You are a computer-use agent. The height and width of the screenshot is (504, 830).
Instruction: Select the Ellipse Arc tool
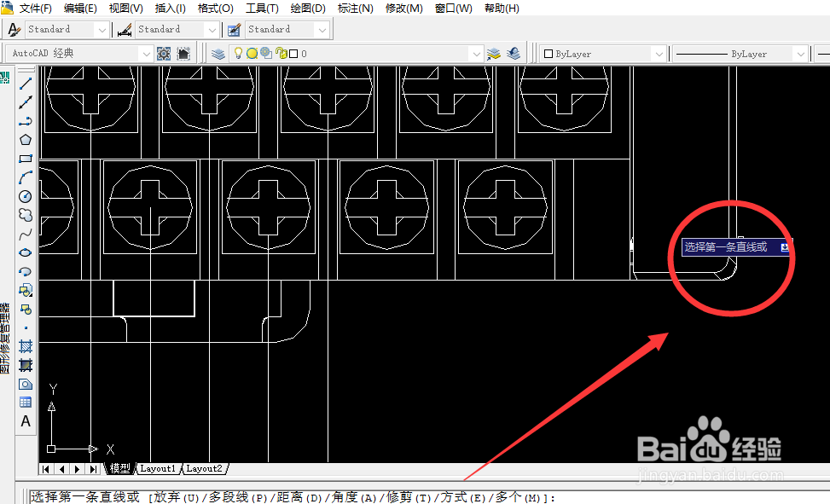[26, 271]
